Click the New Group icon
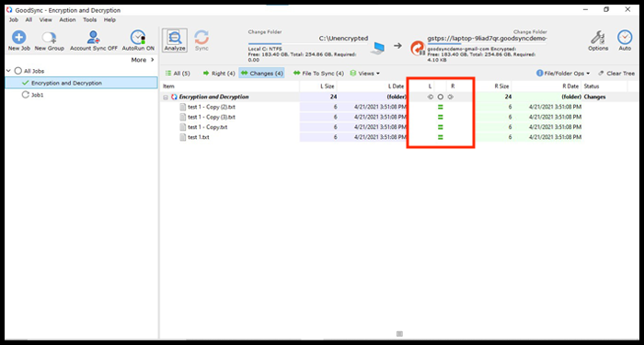This screenshot has height=345, width=644. [x=49, y=38]
